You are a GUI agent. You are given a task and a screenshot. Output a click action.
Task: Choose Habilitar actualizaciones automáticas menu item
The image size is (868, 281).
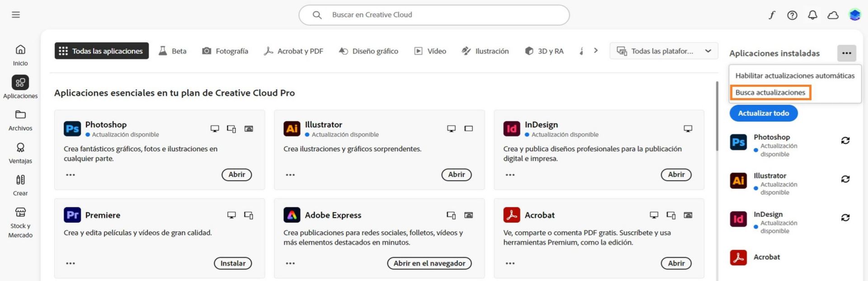(x=795, y=76)
